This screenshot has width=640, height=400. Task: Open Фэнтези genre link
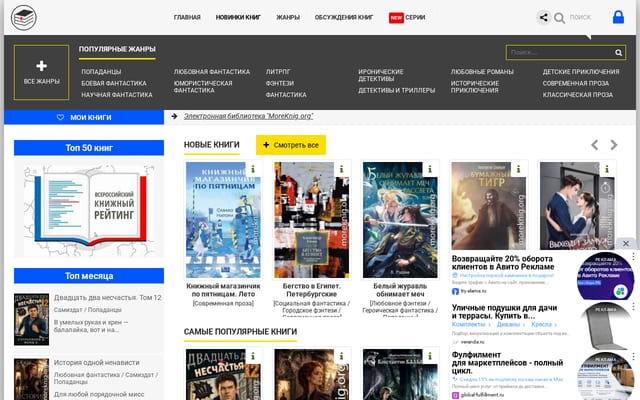(280, 83)
